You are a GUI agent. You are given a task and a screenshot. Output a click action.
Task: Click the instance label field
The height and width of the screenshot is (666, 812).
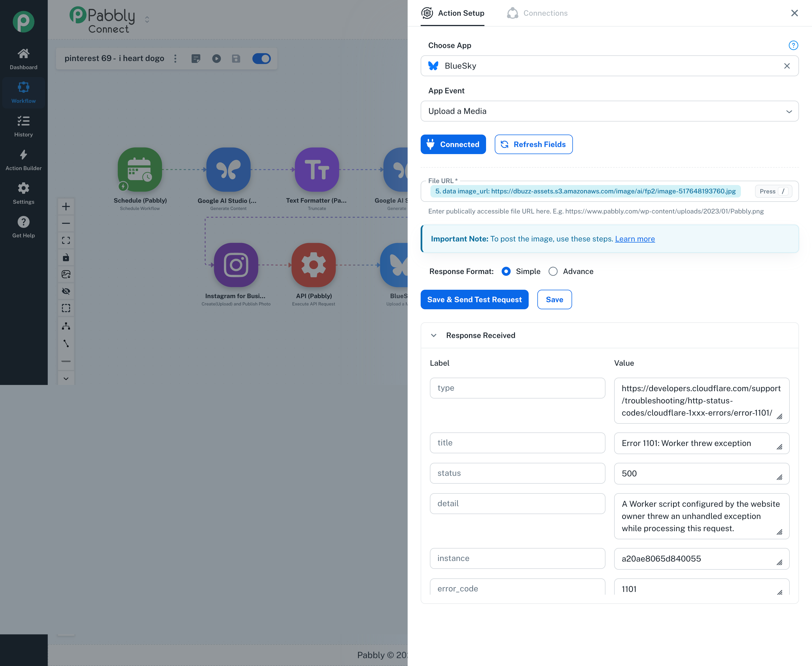click(517, 558)
